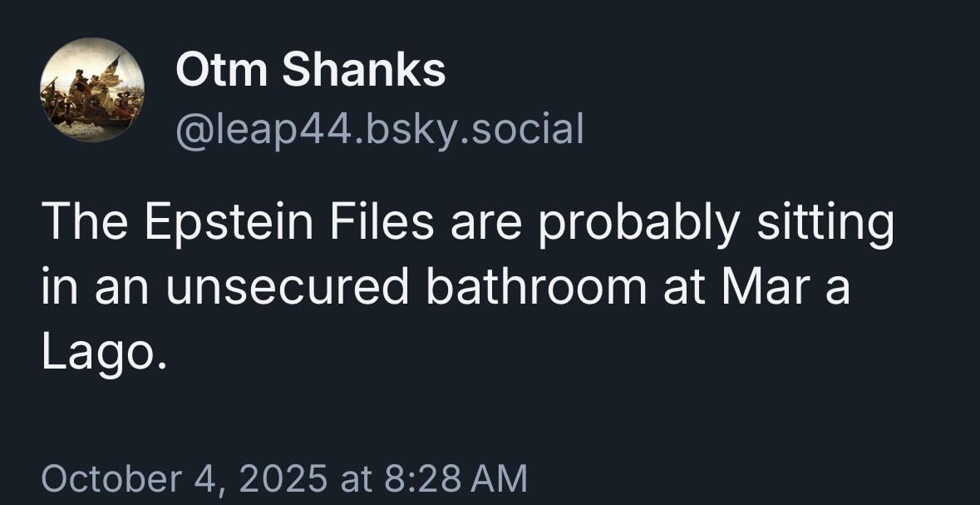Viewport: 980px width, 505px height.
Task: Click the surname "Shanks" in the header
Action: pos(363,70)
